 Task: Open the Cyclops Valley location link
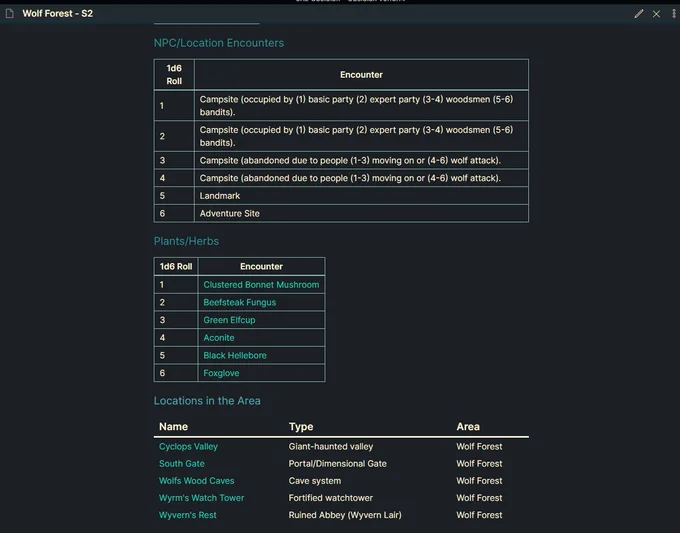[x=188, y=446]
